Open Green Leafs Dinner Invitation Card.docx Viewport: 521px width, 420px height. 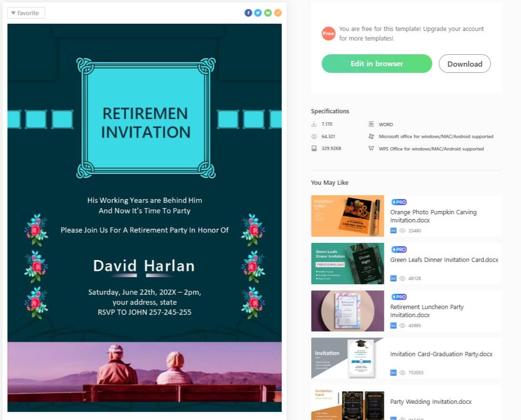tap(444, 260)
